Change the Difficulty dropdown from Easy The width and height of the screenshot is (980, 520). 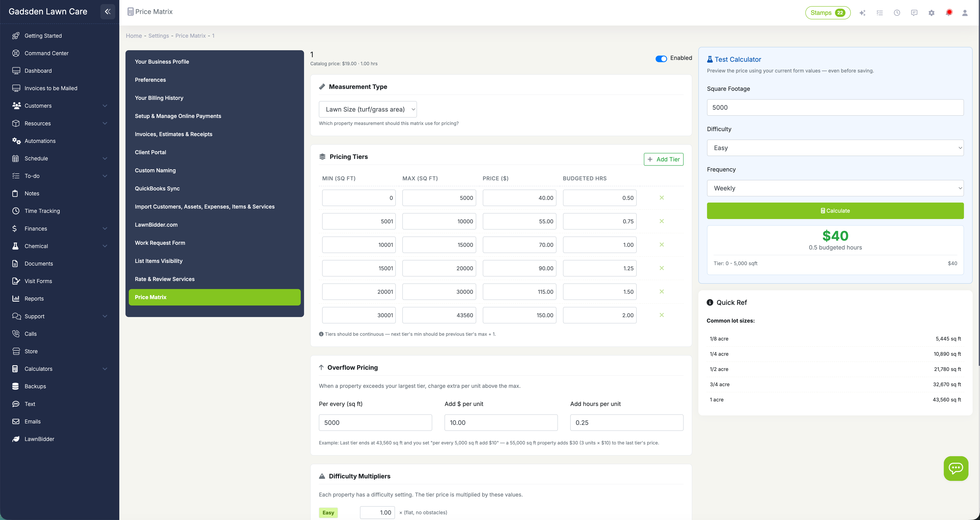835,148
